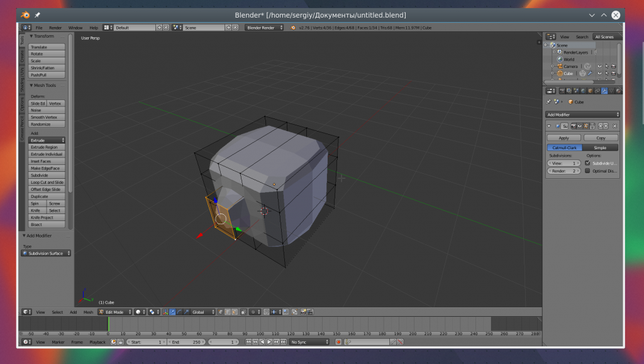The image size is (644, 364).
Task: Open the Add Modifier dropdown
Action: (582, 115)
